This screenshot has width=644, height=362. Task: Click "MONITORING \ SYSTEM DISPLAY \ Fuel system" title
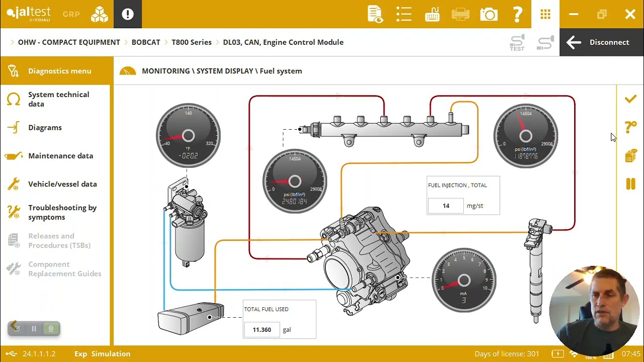[222, 71]
